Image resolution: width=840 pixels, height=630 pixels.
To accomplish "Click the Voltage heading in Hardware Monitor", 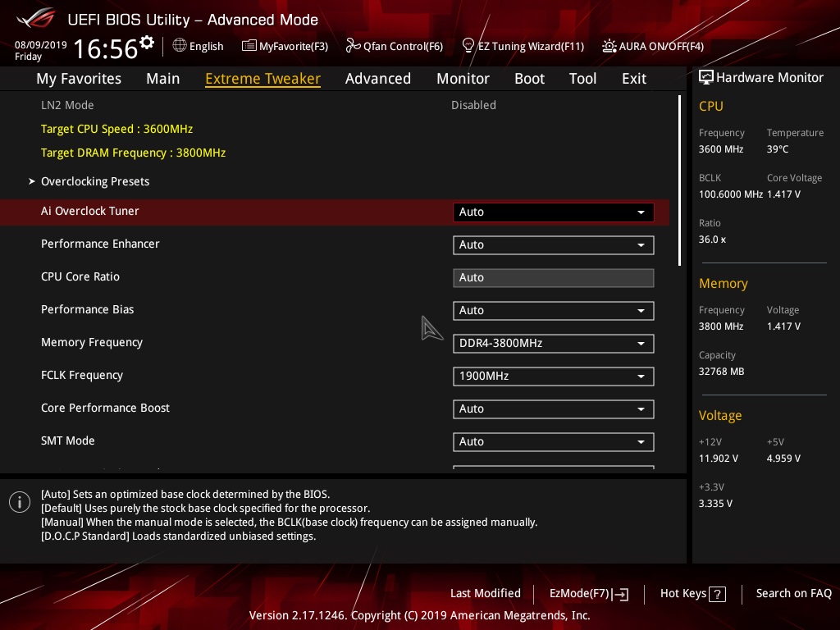I will click(720, 416).
